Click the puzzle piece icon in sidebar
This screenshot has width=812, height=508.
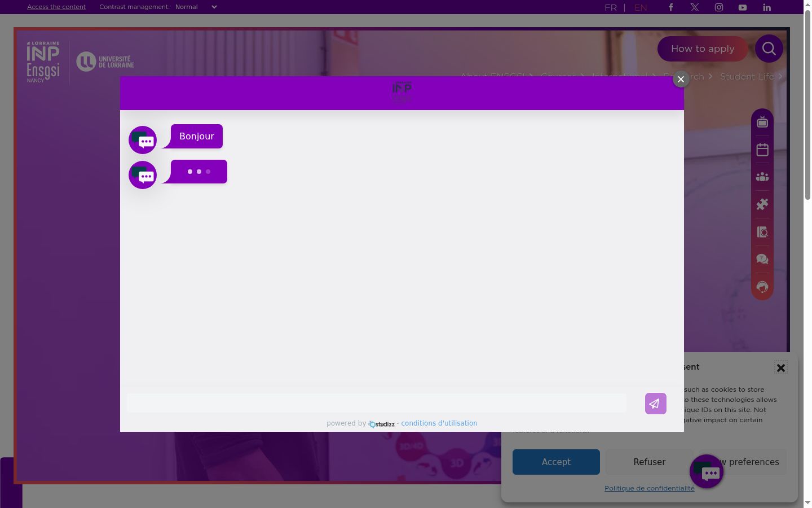click(x=762, y=204)
